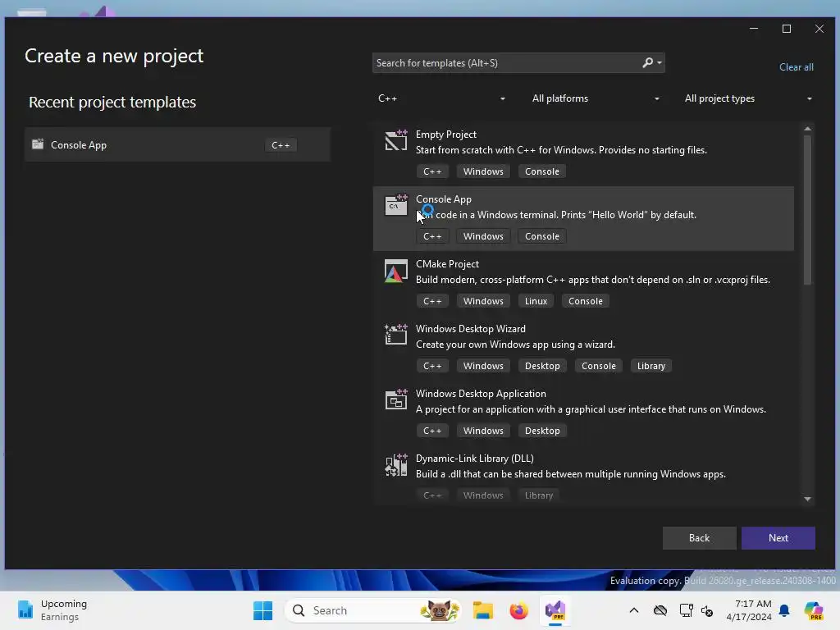The width and height of the screenshot is (840, 630).
Task: Click the Windows taskbar Search box
Action: click(373, 610)
